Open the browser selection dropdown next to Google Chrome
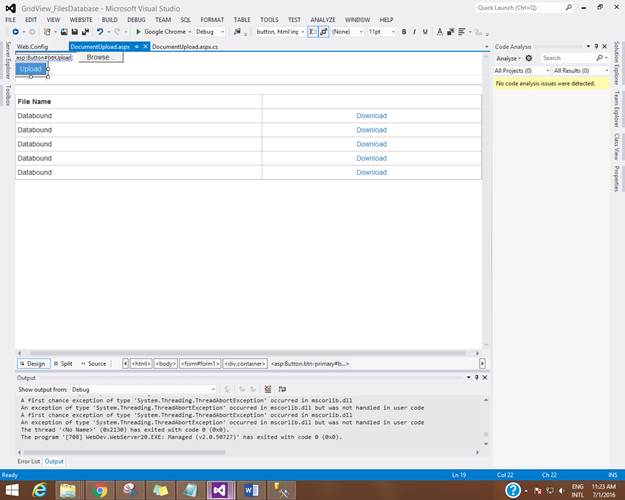The width and height of the screenshot is (625, 500). point(190,31)
